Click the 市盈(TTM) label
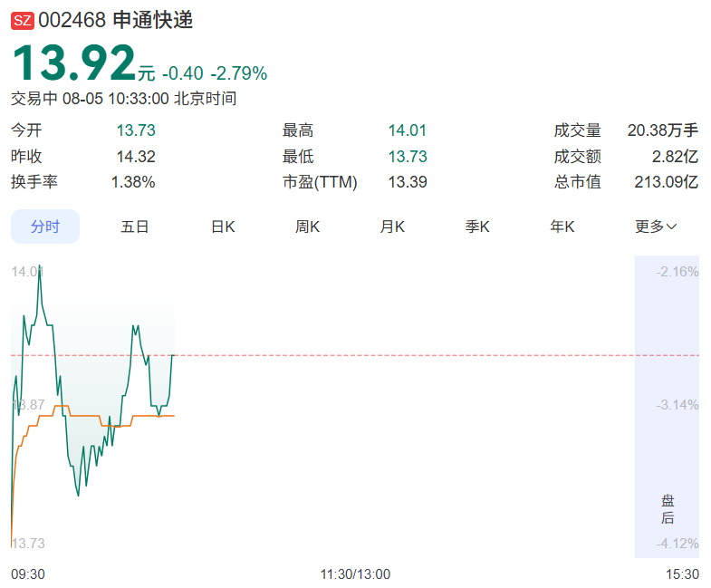Viewport: 711px width, 588px height. pyautogui.click(x=320, y=182)
